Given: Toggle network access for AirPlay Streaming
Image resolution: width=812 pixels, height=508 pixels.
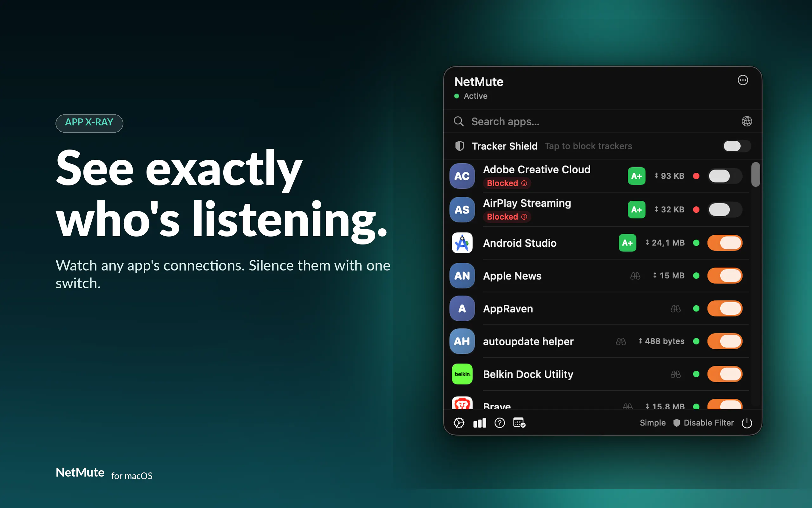Looking at the screenshot, I should [x=725, y=210].
